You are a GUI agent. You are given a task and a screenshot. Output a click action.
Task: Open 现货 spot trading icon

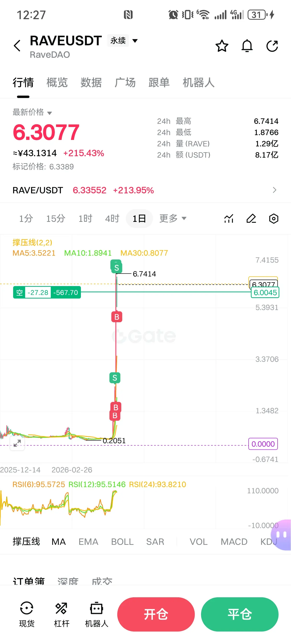click(27, 614)
